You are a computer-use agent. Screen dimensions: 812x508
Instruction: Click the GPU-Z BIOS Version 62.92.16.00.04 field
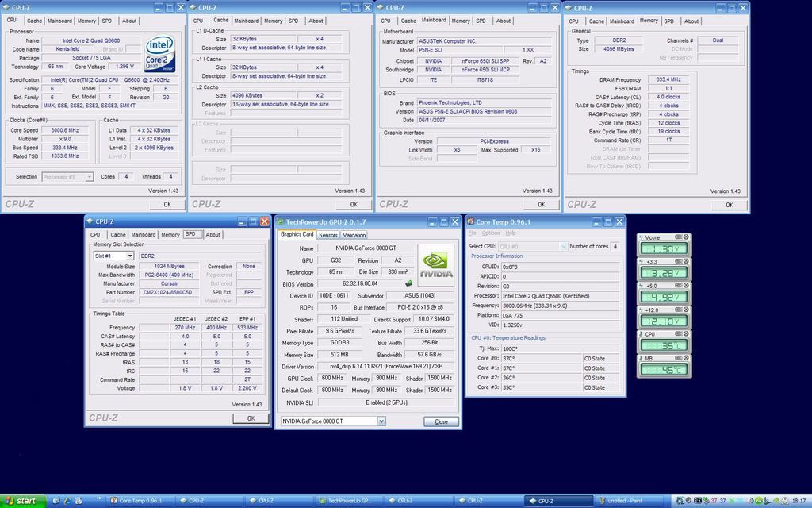tap(360, 284)
